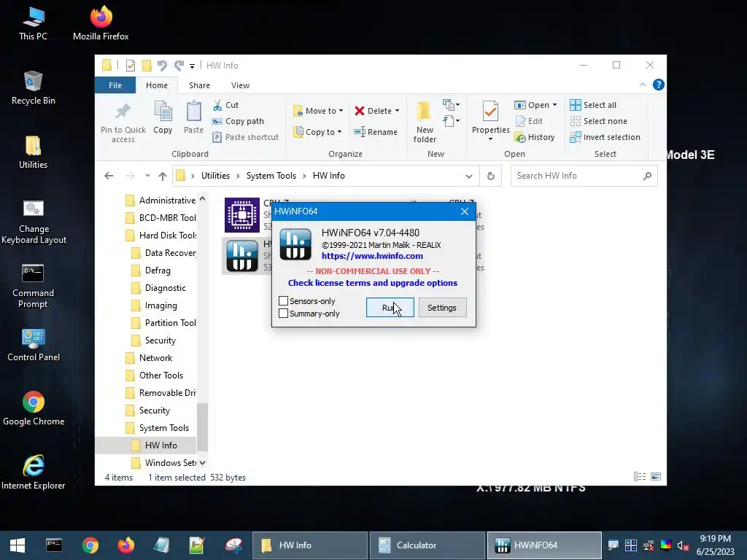Image resolution: width=747 pixels, height=560 pixels.
Task: Click the Paste ribbon icon
Action: pos(193,112)
